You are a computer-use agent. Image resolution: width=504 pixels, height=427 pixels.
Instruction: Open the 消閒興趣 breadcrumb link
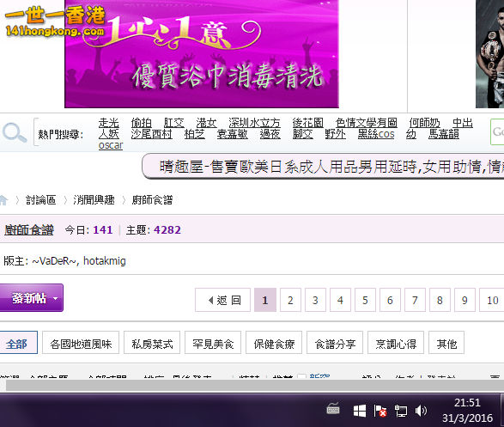click(94, 200)
